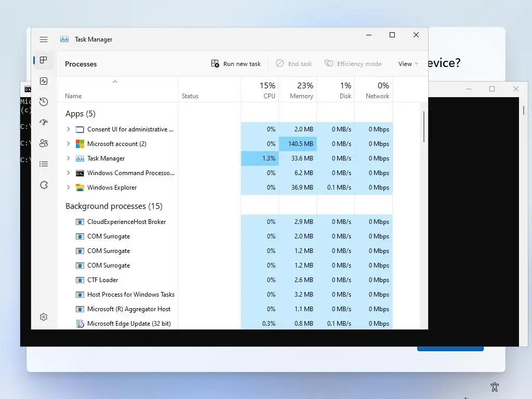Click the Processes page heading

tap(81, 64)
